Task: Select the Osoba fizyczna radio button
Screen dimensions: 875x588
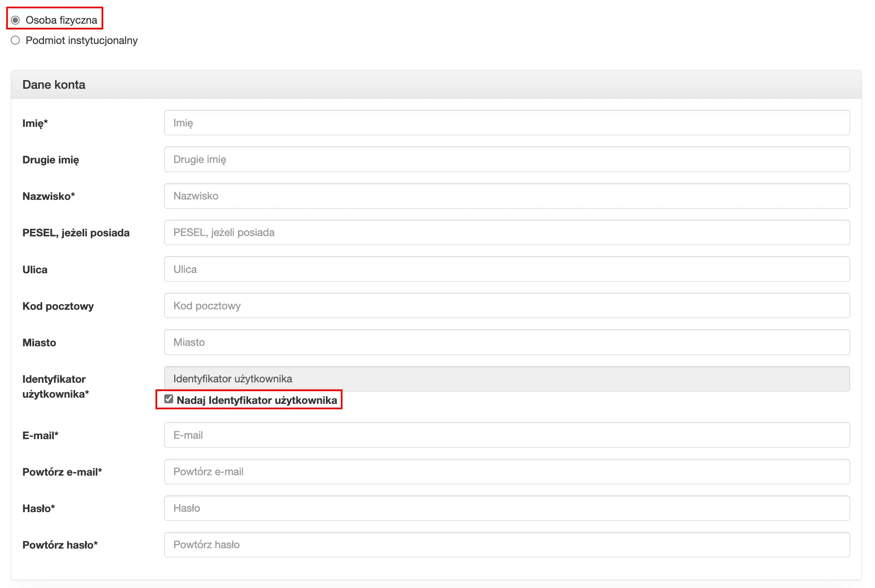Action: (x=15, y=20)
